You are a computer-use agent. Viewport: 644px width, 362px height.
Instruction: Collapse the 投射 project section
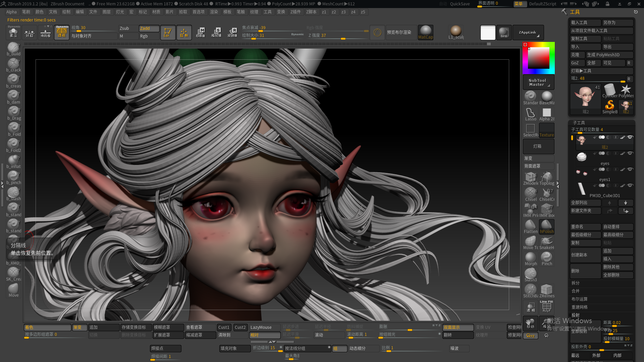click(575, 315)
